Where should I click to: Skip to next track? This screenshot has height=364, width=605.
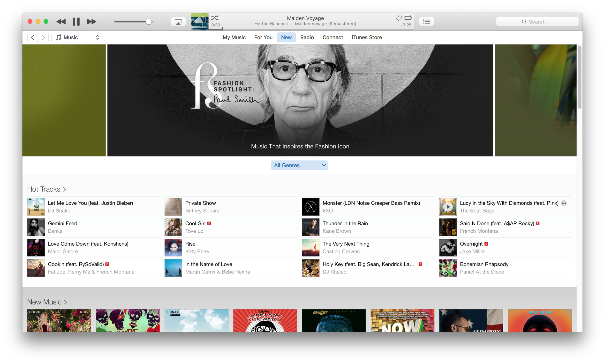coord(91,22)
